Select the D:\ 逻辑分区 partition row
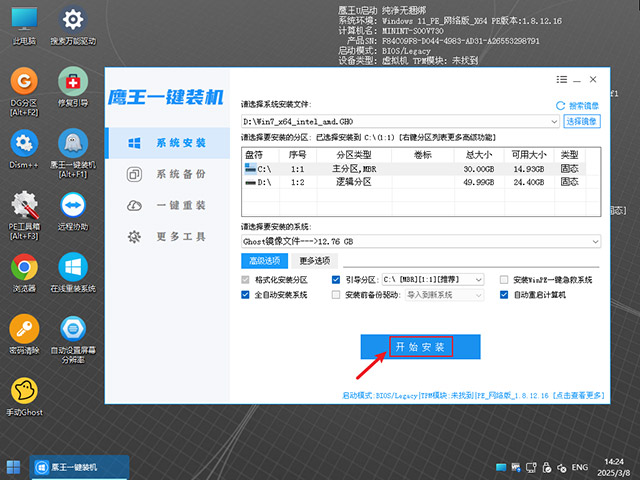This screenshot has width=640, height=480. click(x=415, y=182)
